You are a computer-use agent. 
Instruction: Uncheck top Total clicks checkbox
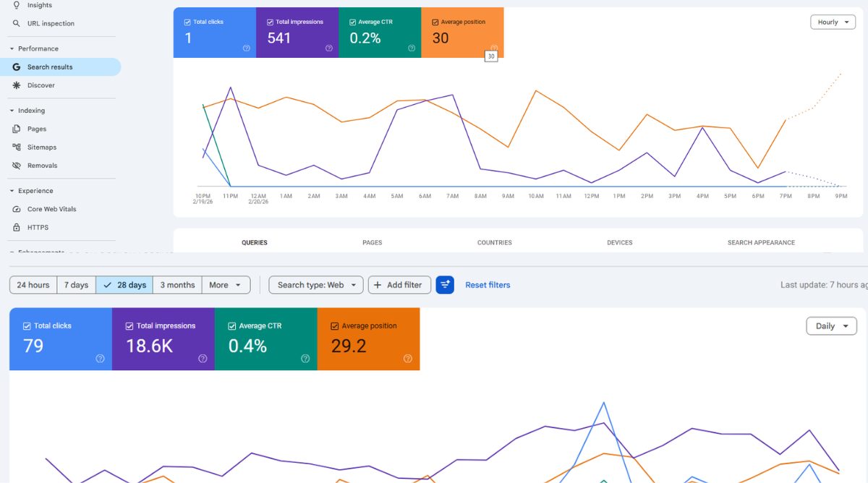click(187, 22)
